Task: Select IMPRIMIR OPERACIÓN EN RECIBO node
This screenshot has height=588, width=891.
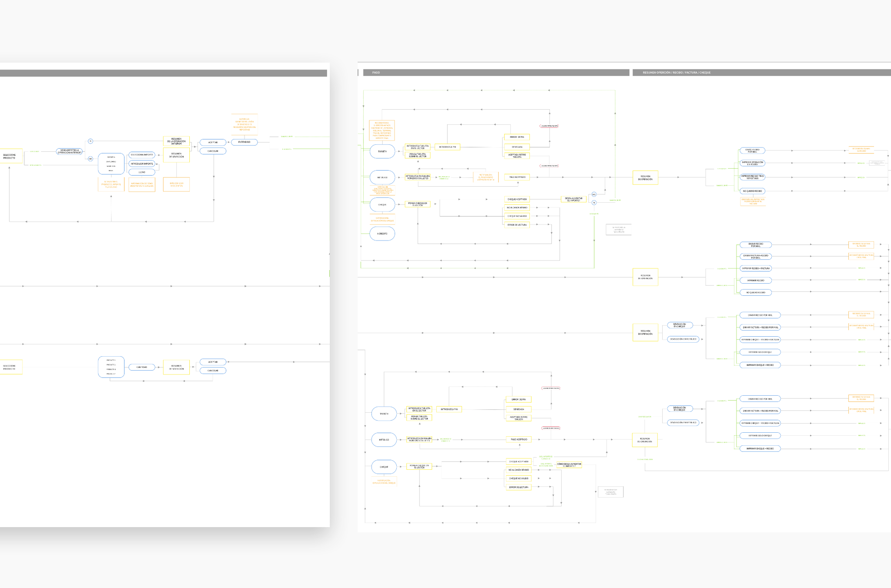Action: tap(752, 163)
